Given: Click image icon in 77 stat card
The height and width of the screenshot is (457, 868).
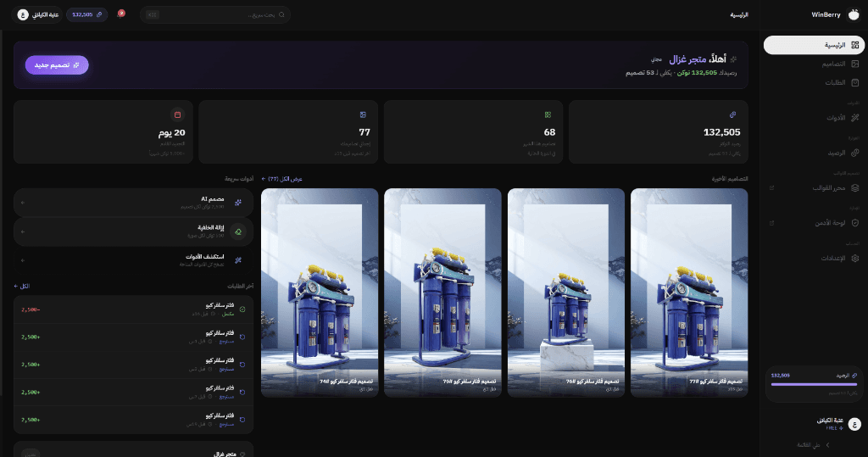Looking at the screenshot, I should [x=363, y=114].
